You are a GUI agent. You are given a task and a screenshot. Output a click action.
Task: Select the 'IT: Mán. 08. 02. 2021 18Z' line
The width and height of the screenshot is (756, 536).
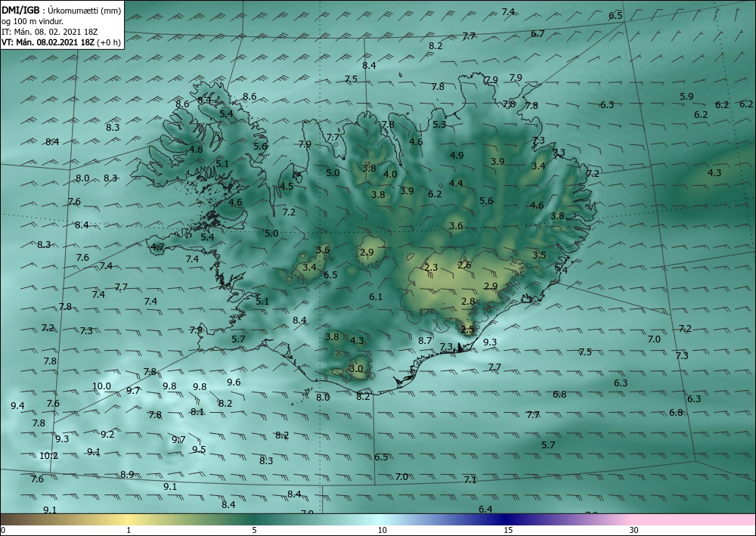pos(50,32)
